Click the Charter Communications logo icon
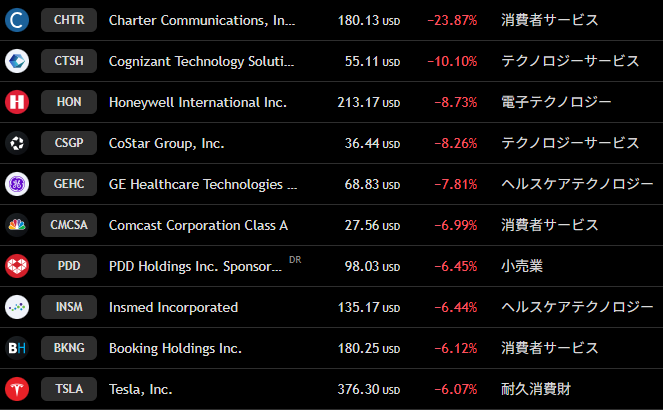The width and height of the screenshot is (663, 410). (x=17, y=19)
